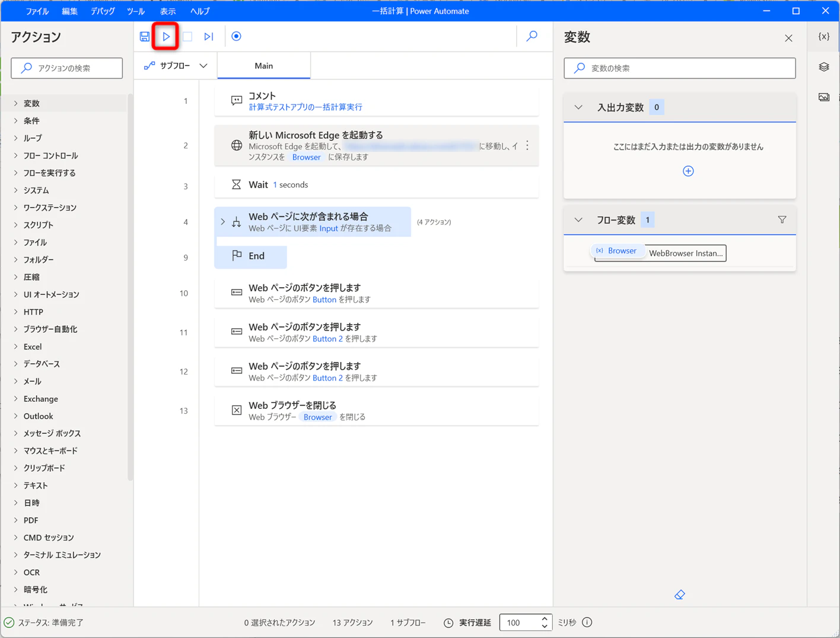This screenshot has width=840, height=638.
Task: Stop the flow with the square stop icon
Action: point(187,36)
